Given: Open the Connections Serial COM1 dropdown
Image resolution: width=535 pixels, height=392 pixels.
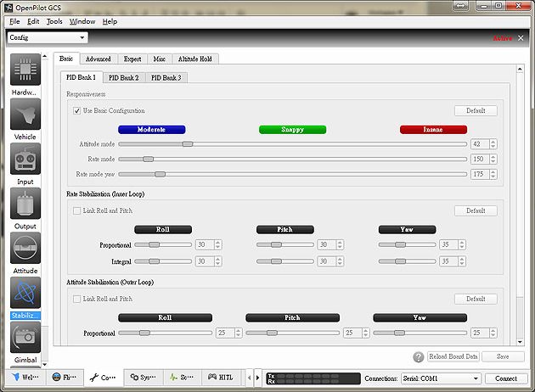Looking at the screenshot, I should click(442, 378).
